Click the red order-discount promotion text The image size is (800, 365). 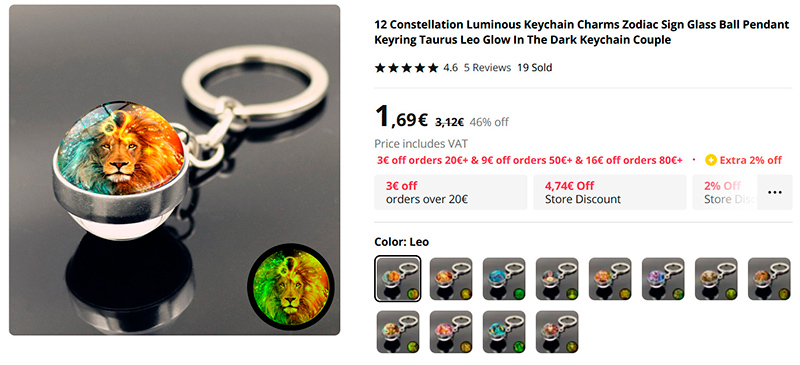click(x=530, y=160)
